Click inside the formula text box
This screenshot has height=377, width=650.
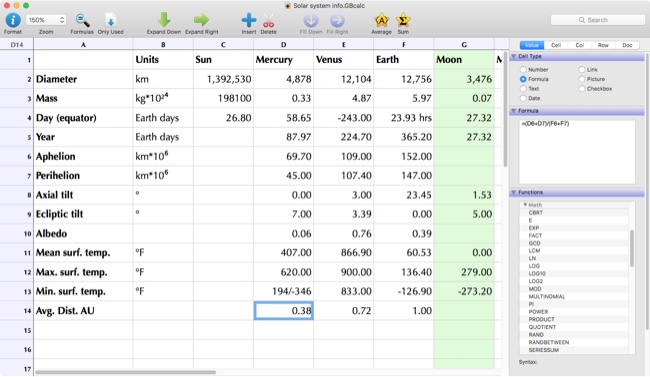tap(577, 152)
